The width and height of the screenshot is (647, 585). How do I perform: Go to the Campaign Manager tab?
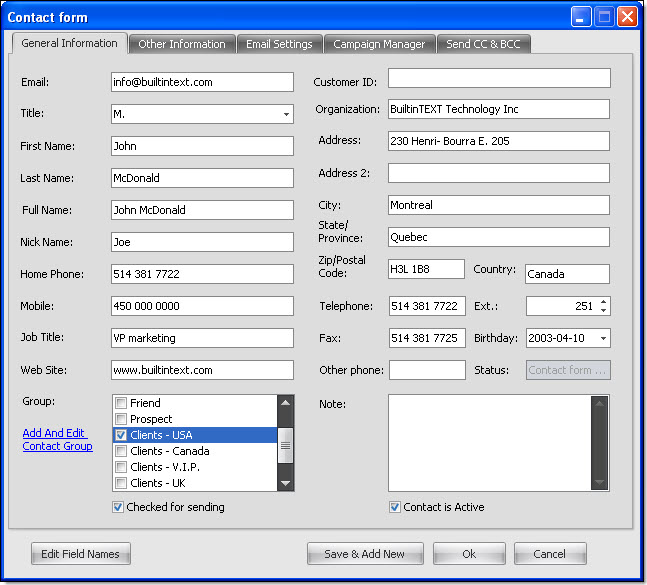pos(379,44)
